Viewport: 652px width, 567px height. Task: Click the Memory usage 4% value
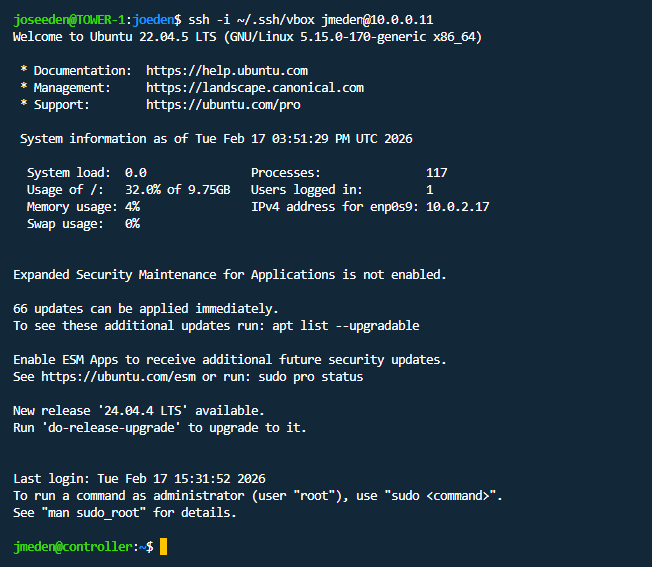pos(132,207)
